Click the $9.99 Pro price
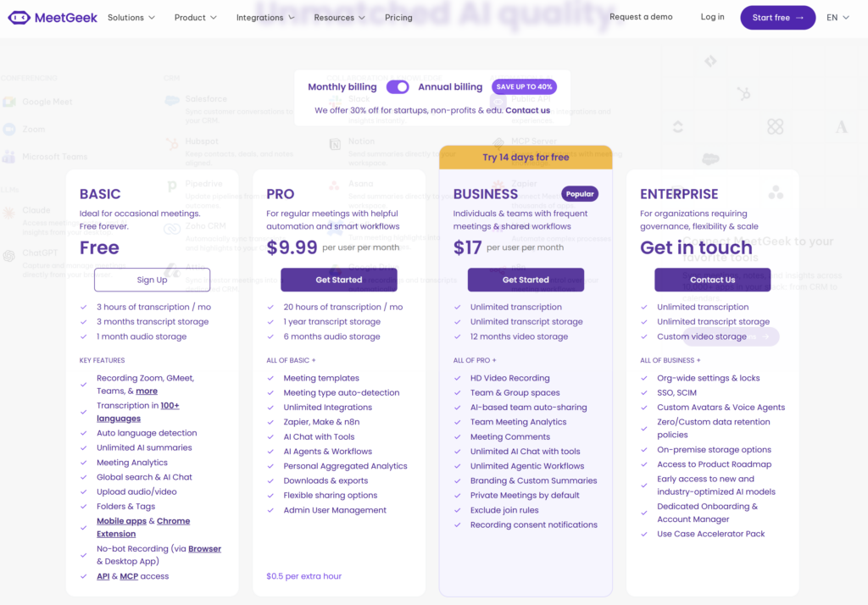 click(292, 247)
